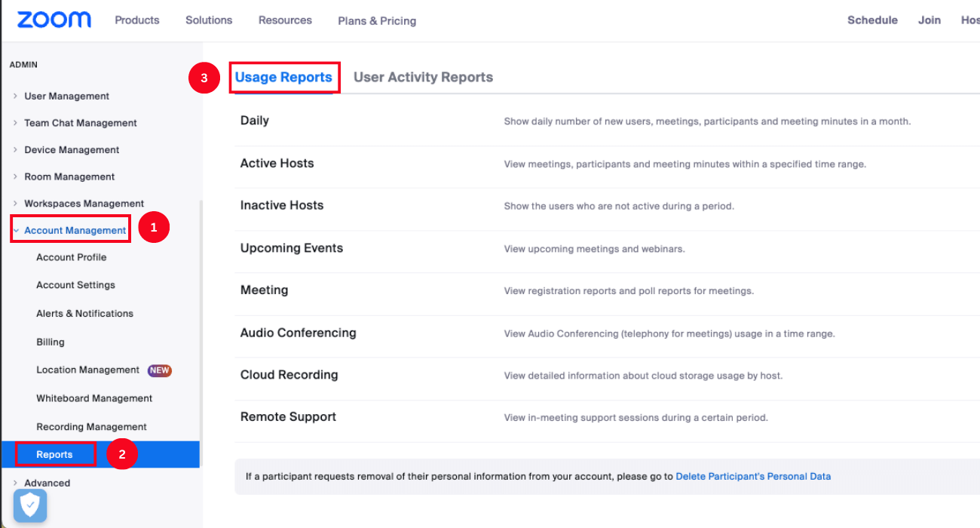980x528 pixels.
Task: Click the Join link
Action: click(x=929, y=20)
